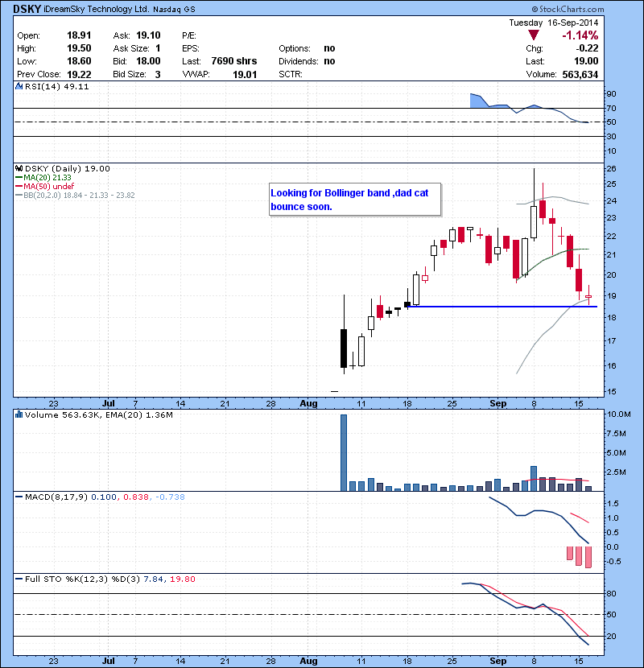Click the -1.14% percent change value
The width and height of the screenshot is (644, 668).
click(580, 35)
